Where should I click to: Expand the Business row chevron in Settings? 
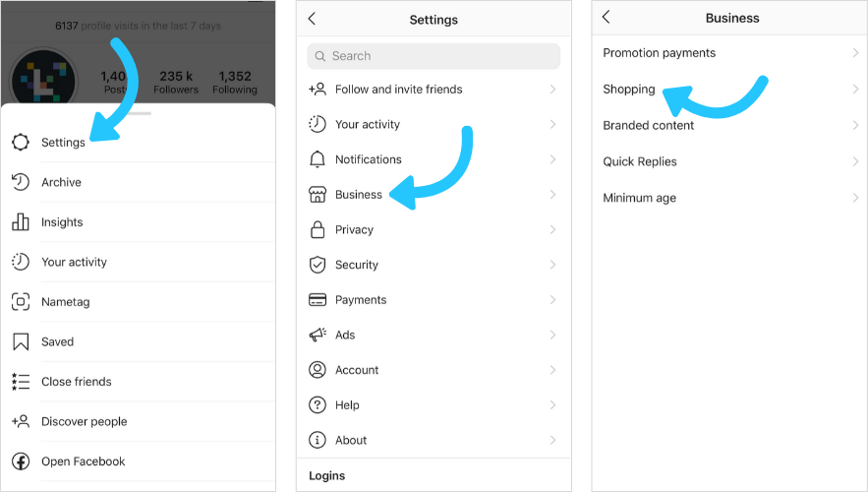point(552,195)
